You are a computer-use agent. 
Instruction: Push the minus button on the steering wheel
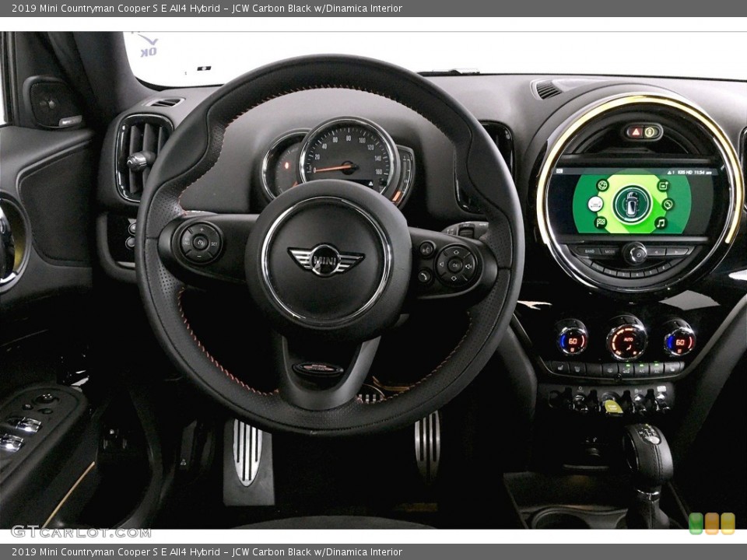(x=200, y=256)
